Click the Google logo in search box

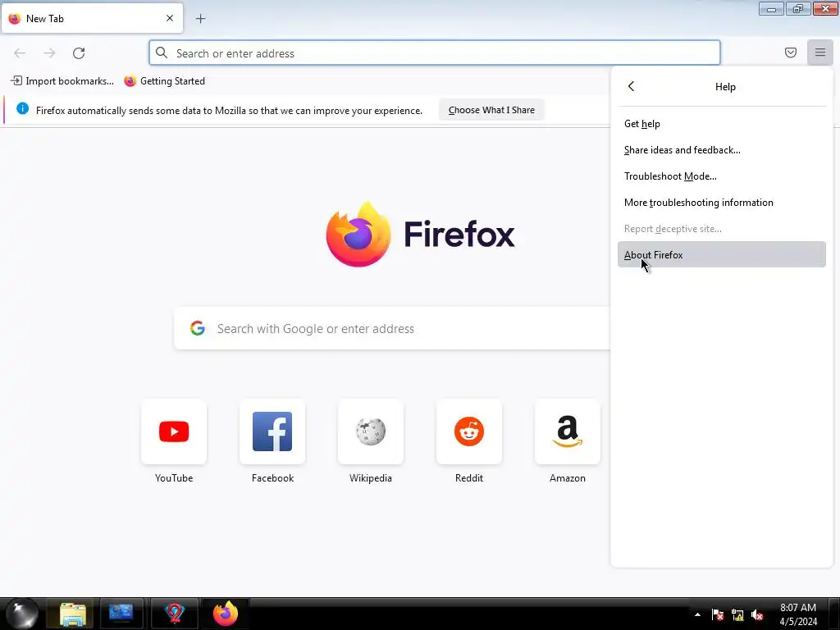[198, 328]
